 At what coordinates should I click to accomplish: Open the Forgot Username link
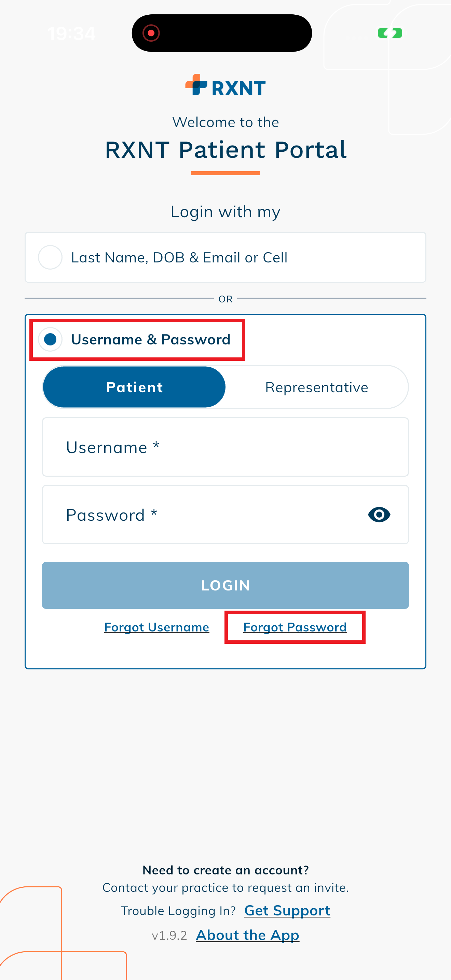click(x=157, y=627)
